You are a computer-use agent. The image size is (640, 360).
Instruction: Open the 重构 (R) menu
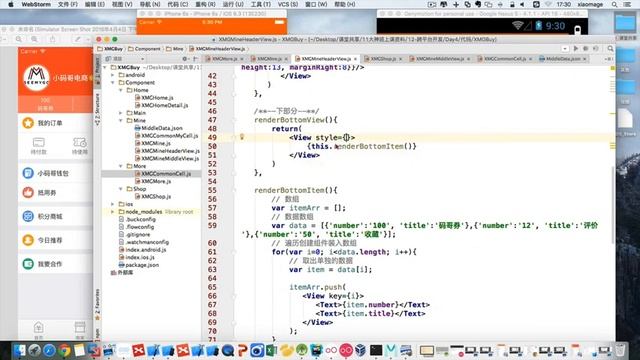pos(205,4)
